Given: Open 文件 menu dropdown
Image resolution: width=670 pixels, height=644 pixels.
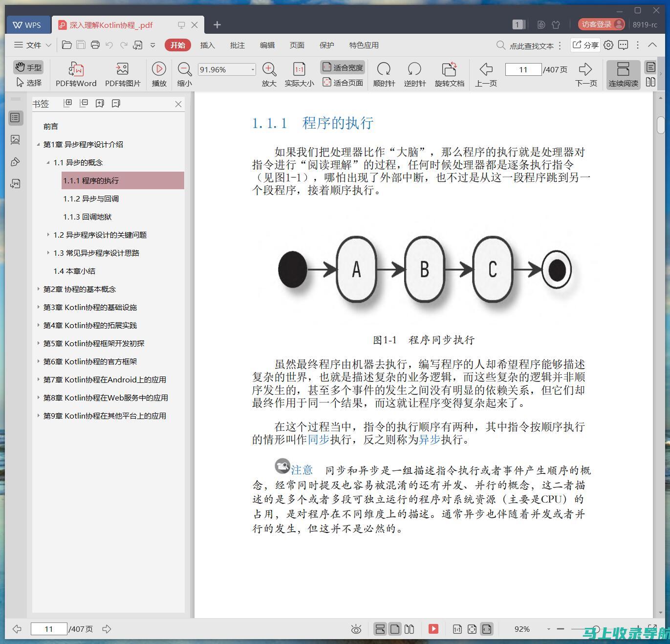Looking at the screenshot, I should (33, 45).
